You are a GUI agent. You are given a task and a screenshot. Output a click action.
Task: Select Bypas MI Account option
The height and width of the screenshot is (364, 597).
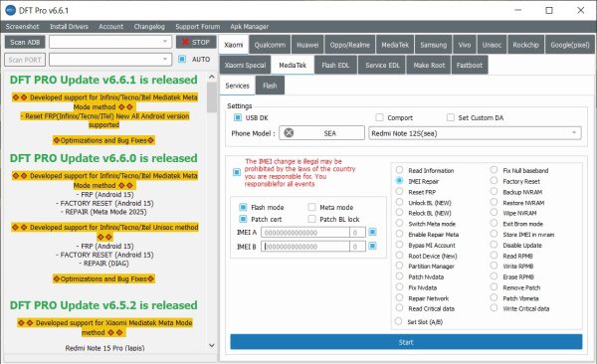(x=399, y=245)
